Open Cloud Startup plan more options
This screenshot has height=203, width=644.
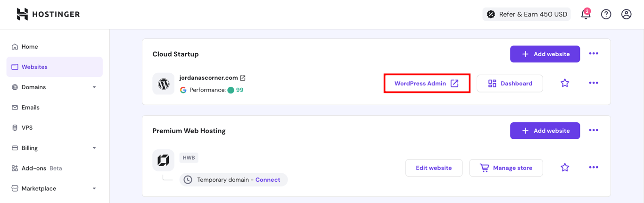pos(594,54)
